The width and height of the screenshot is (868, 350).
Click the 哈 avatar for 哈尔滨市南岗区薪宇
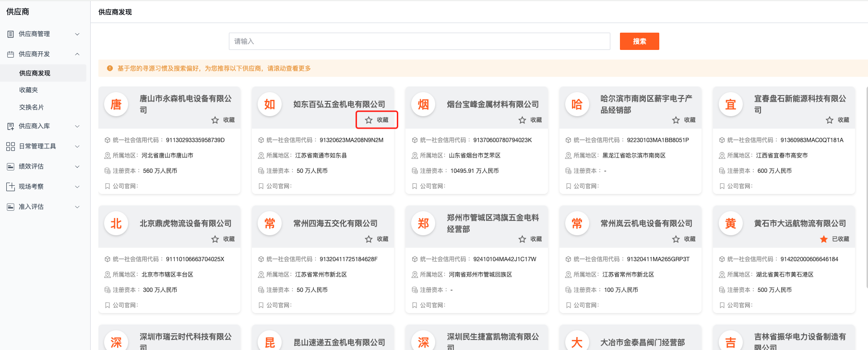tap(577, 104)
